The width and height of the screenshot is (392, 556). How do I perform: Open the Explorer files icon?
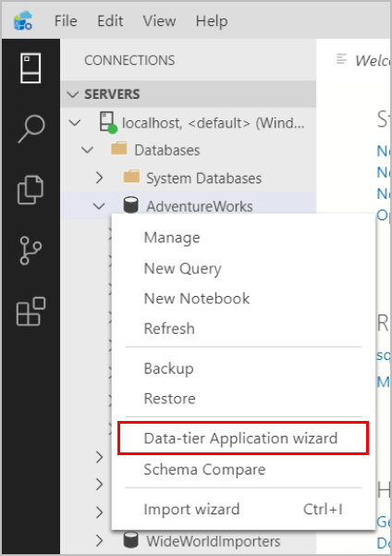(31, 190)
